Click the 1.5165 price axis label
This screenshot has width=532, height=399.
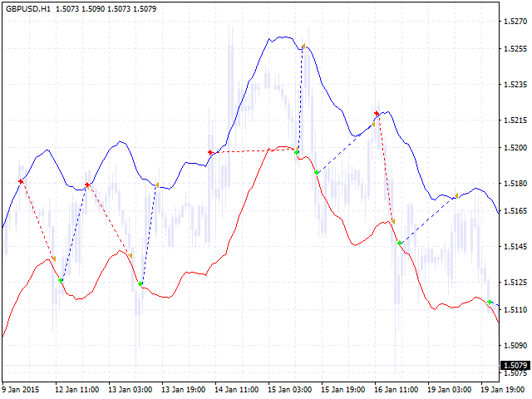[x=515, y=210]
